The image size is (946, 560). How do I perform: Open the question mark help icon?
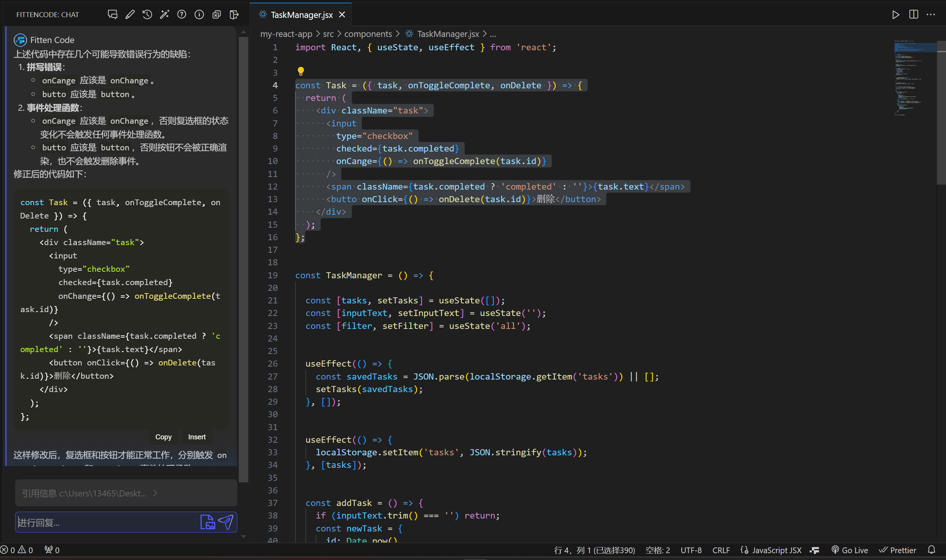tap(182, 14)
